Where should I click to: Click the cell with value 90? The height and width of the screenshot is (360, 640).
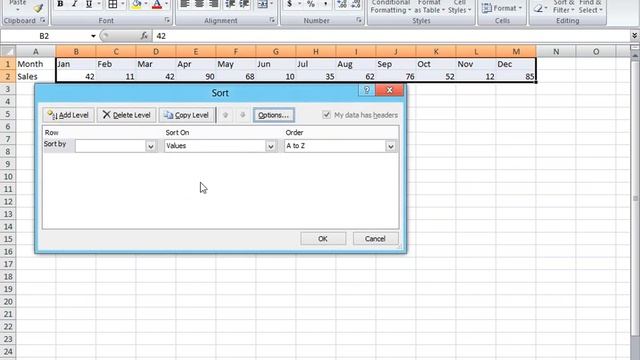pos(196,76)
